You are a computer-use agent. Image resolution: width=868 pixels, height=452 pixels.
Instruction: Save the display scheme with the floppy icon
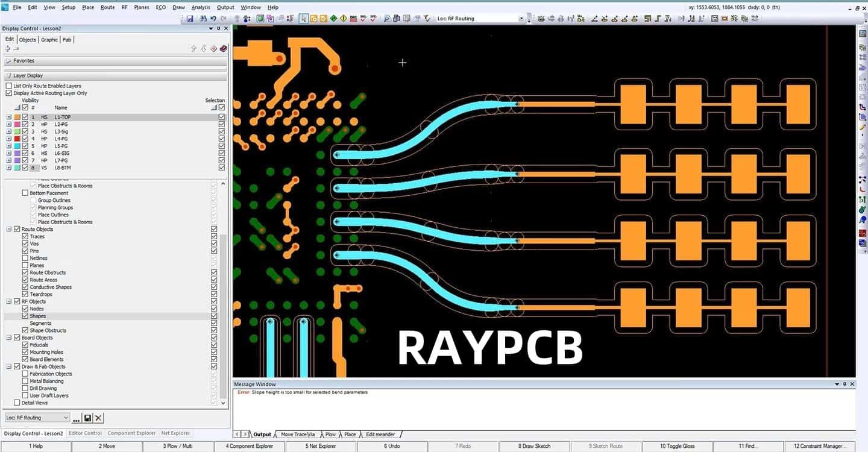(88, 418)
